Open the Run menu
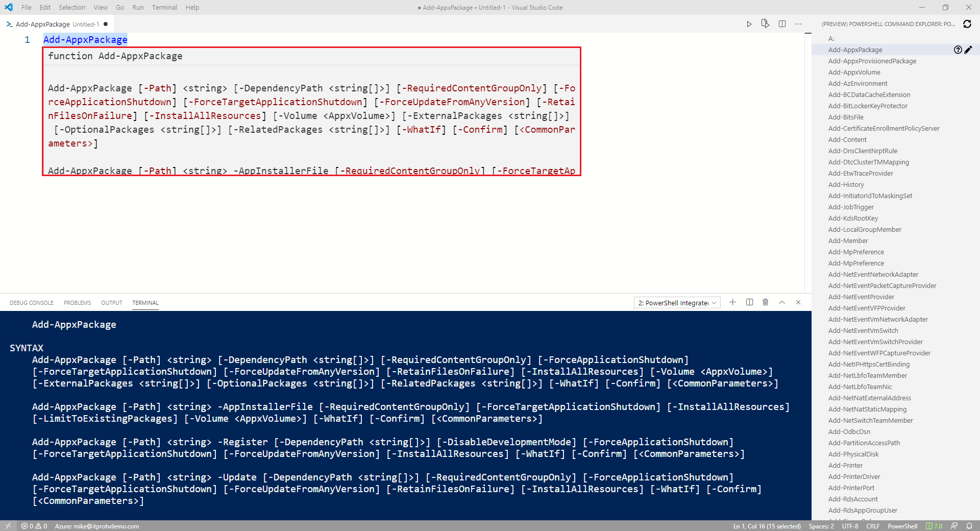This screenshot has height=531, width=980. [x=138, y=7]
